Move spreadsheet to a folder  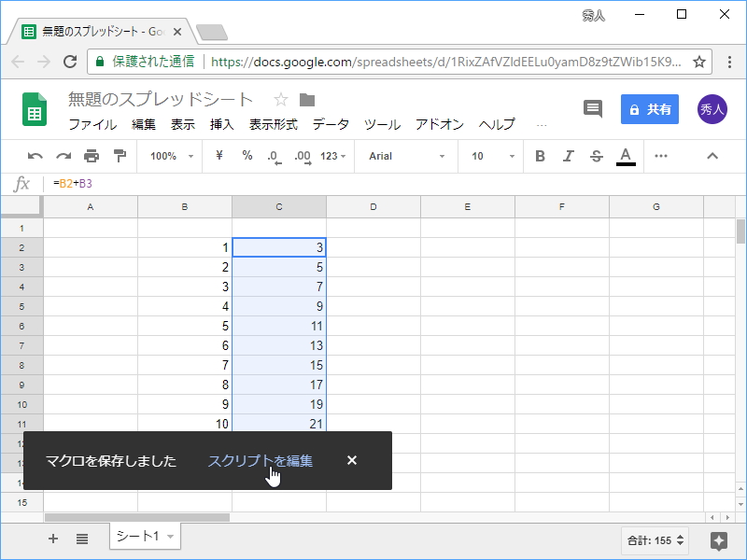click(x=307, y=100)
